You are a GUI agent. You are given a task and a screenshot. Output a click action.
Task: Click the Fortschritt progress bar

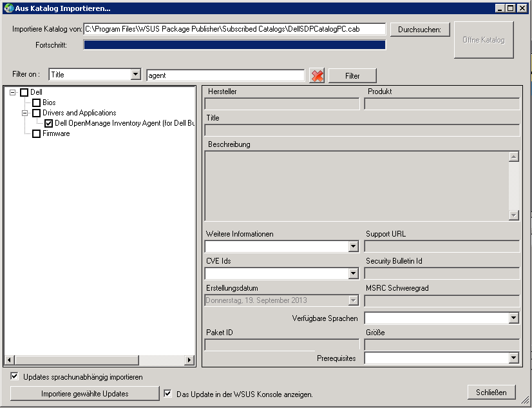[234, 45]
